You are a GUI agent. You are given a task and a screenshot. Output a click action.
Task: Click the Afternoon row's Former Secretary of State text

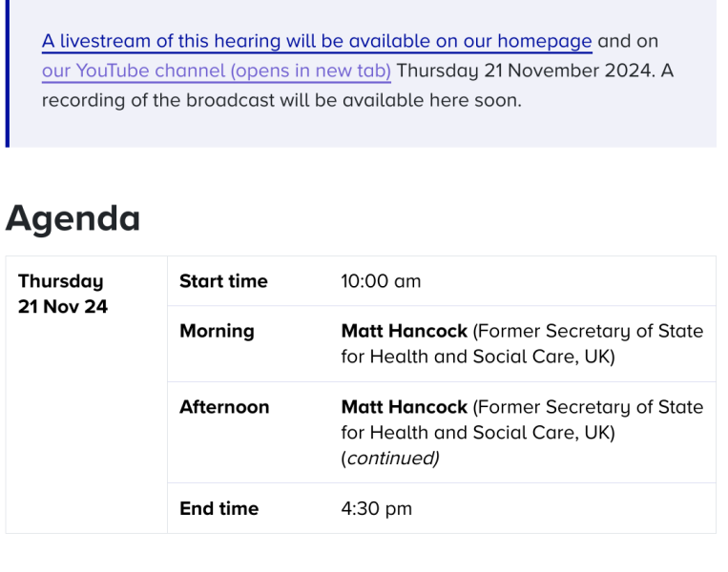[588, 407]
